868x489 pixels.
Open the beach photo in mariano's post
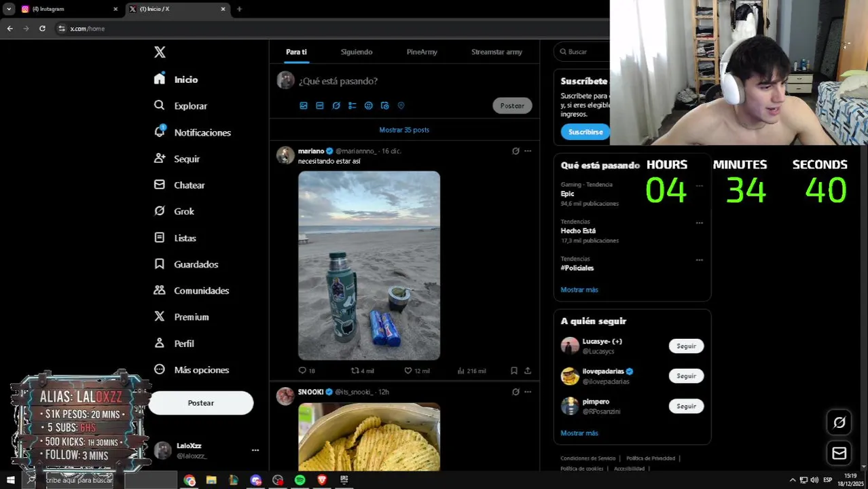(369, 265)
